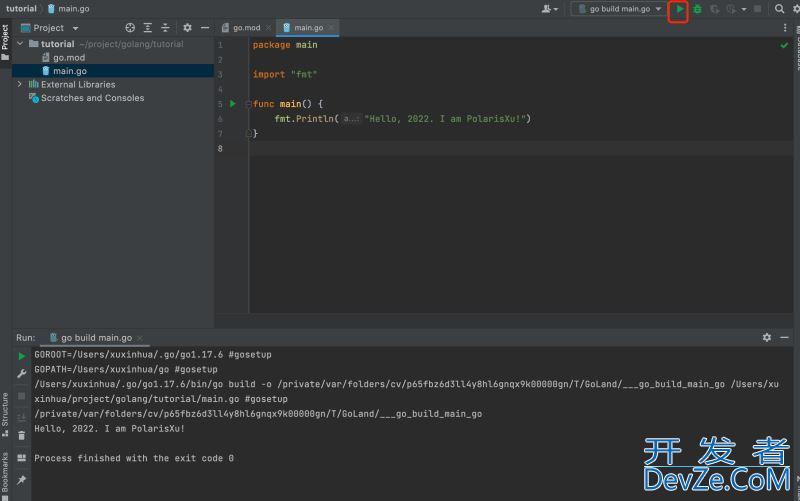Screen dimensions: 800x501
Task: Click fold end marker on line 7
Action: (248, 134)
